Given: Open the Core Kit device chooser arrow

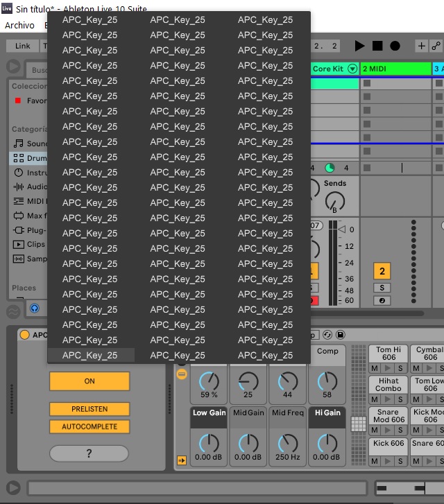Looking at the screenshot, I should (x=352, y=69).
